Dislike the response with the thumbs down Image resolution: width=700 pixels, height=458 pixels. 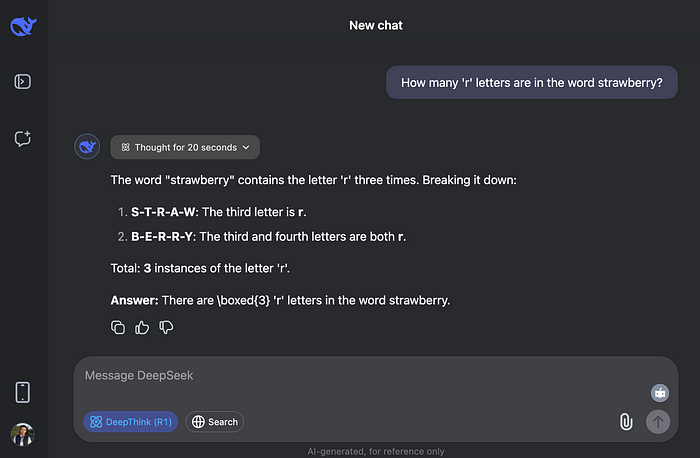[166, 328]
